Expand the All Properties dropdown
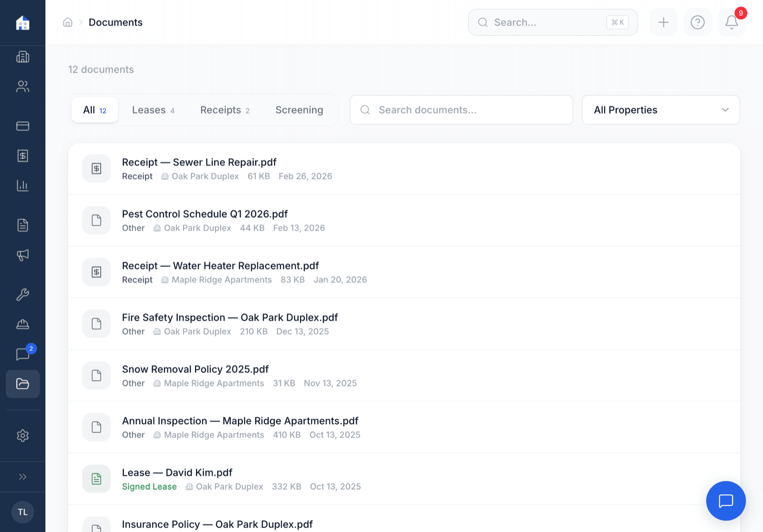Screen dimensions: 763x532 tap(660, 110)
